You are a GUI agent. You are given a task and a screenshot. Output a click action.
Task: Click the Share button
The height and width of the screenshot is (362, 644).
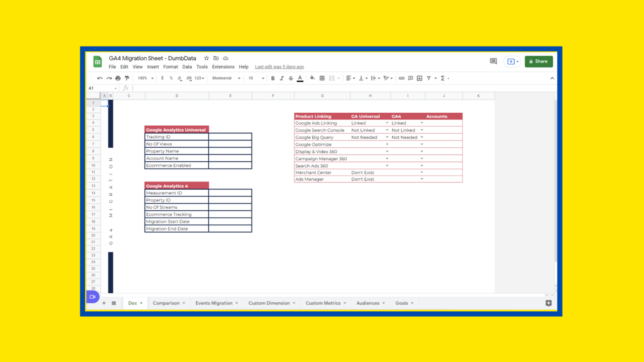(539, 61)
